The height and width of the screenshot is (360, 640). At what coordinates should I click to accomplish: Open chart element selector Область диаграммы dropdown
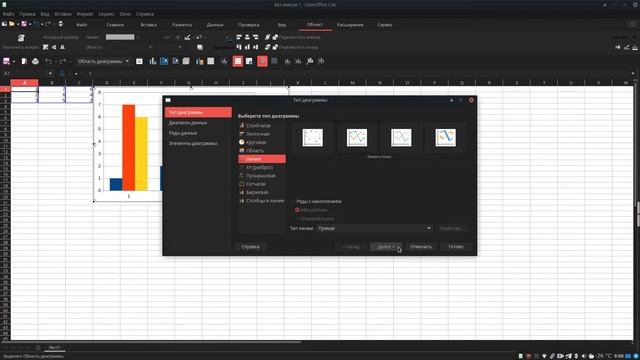[103, 61]
